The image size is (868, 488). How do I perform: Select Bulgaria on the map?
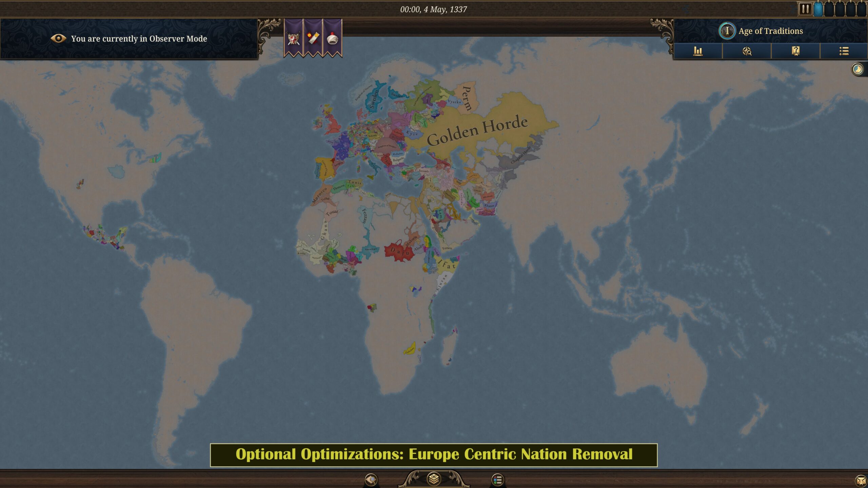click(x=398, y=159)
